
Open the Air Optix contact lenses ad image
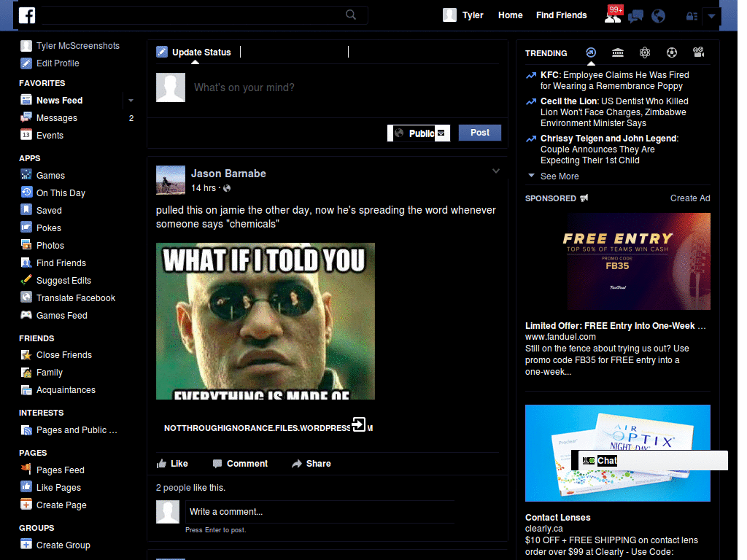tap(617, 453)
